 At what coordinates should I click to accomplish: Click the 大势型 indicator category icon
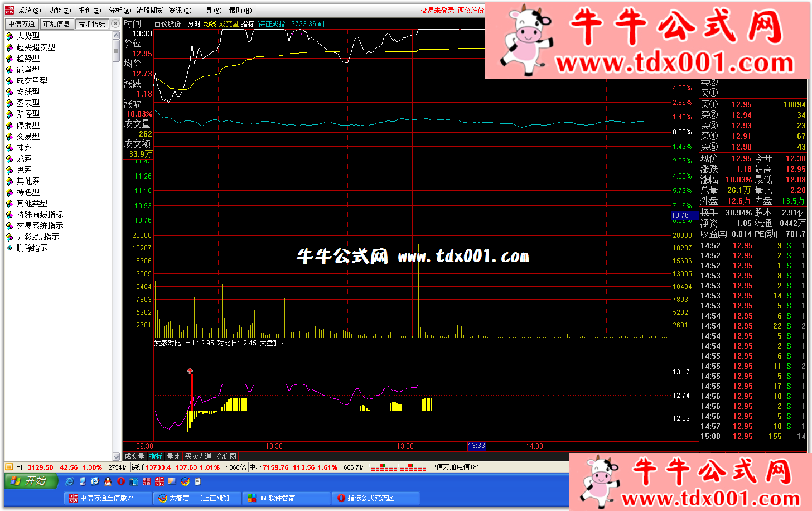(x=9, y=36)
